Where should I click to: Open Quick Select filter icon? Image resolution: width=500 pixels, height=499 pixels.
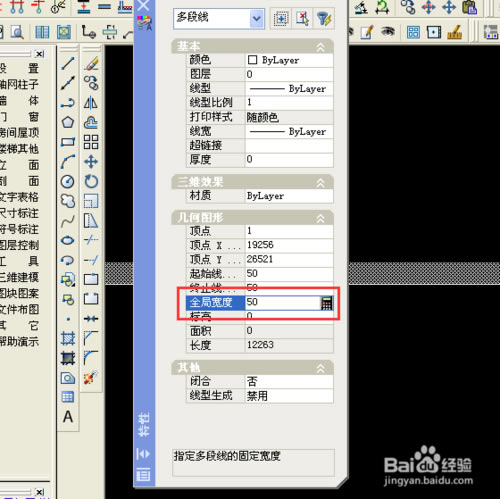[x=323, y=18]
